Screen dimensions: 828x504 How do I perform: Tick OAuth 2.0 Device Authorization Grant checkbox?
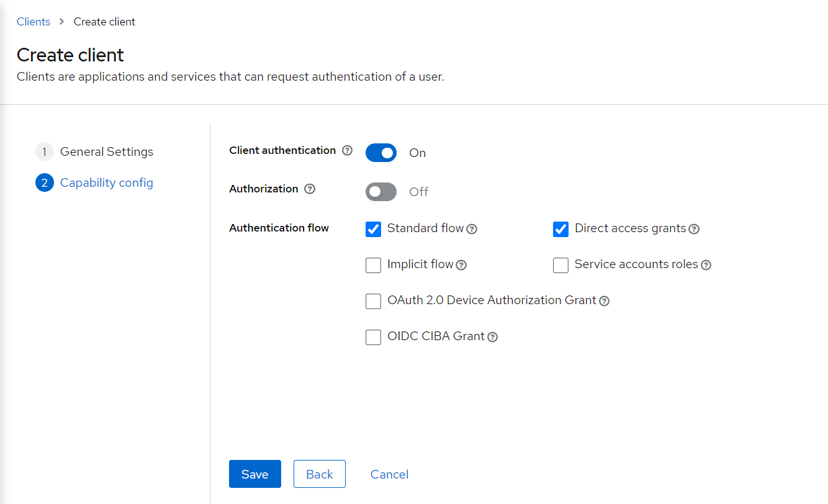click(x=373, y=301)
